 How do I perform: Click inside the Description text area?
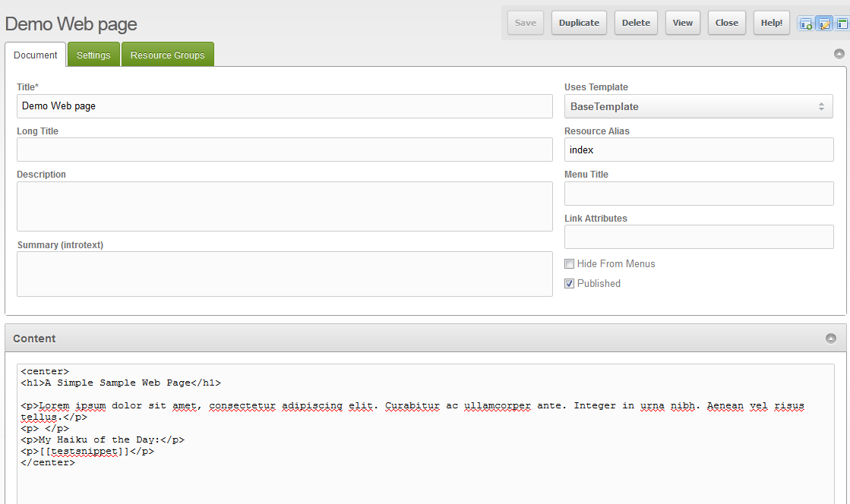[x=285, y=206]
